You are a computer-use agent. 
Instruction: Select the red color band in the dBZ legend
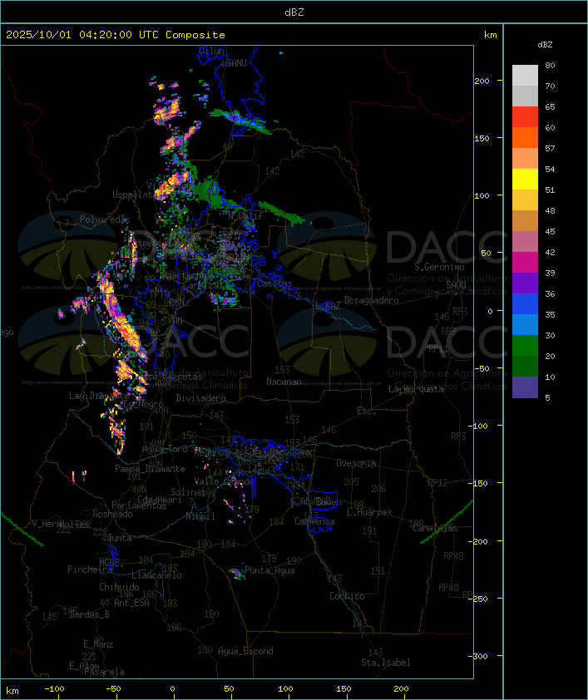[x=525, y=117]
